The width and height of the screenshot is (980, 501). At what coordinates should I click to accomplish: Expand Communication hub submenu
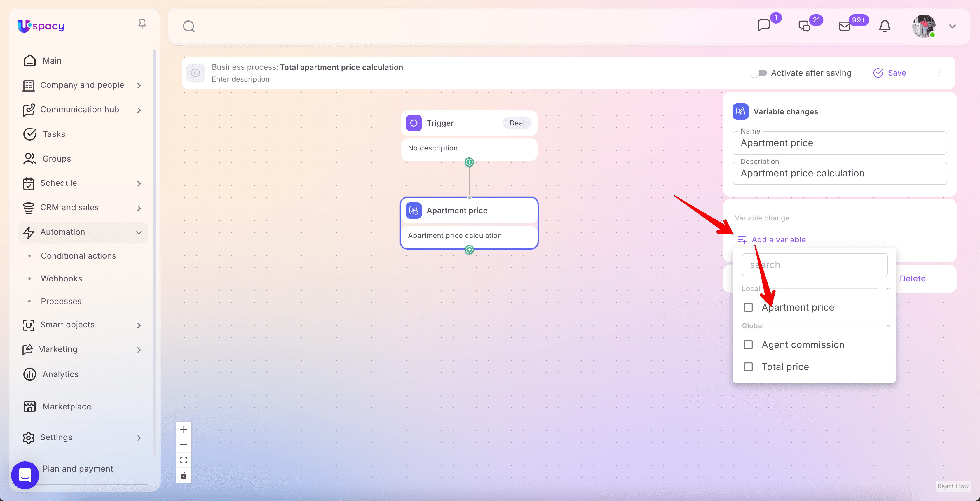click(139, 110)
